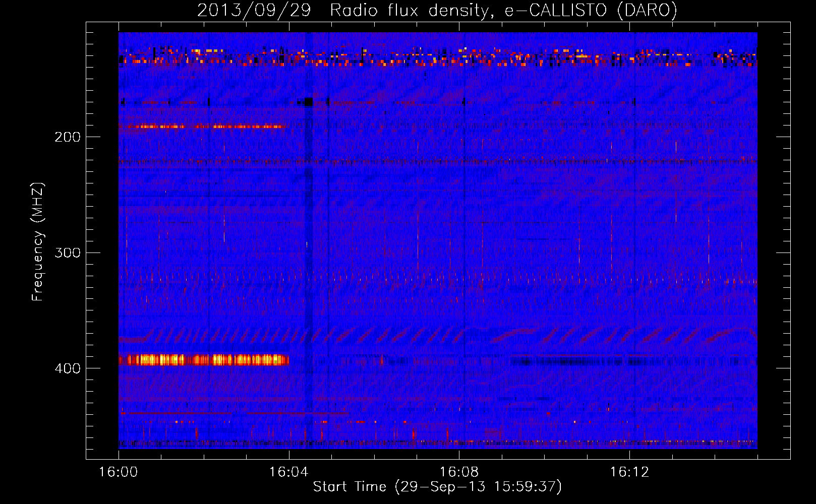The width and height of the screenshot is (816, 504).
Task: Click the 16:04 time tick label
Action: [289, 472]
